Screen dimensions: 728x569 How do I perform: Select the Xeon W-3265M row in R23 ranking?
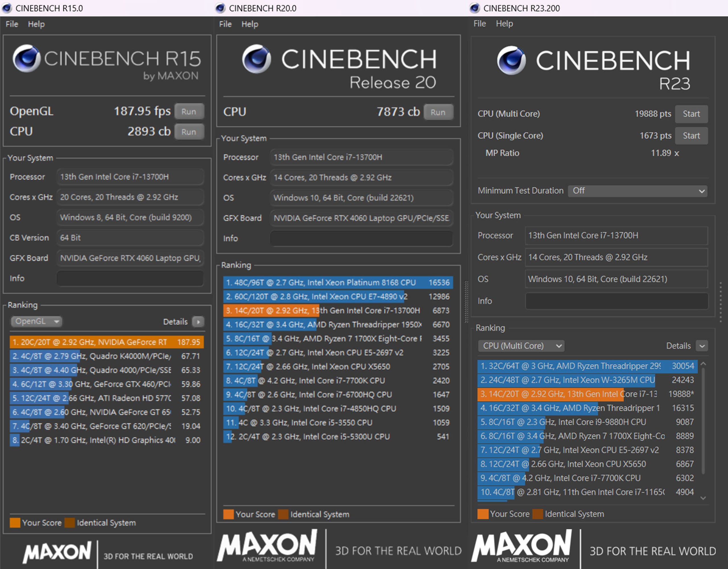[x=587, y=380]
